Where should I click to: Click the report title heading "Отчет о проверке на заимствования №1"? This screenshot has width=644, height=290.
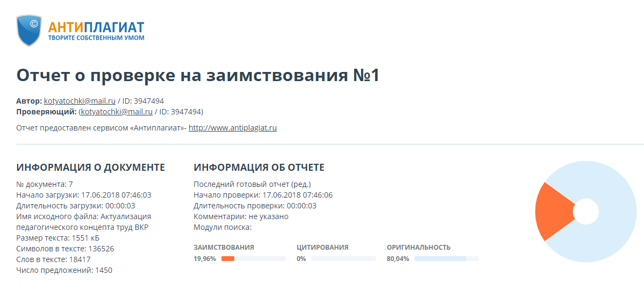tap(198, 76)
